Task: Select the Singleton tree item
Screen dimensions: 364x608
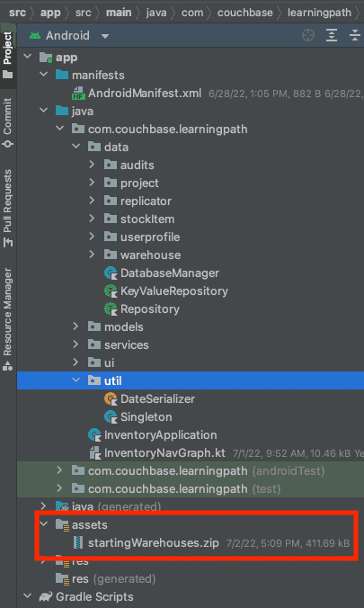Action: 191,416
